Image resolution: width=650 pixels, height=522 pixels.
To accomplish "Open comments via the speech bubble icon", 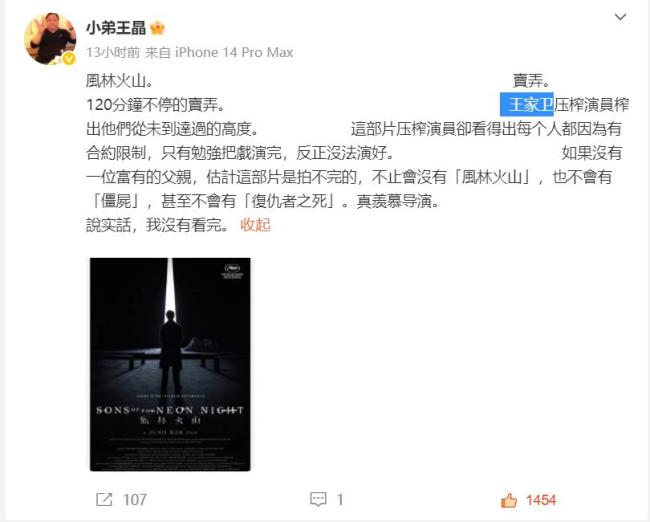I will pyautogui.click(x=318, y=500).
